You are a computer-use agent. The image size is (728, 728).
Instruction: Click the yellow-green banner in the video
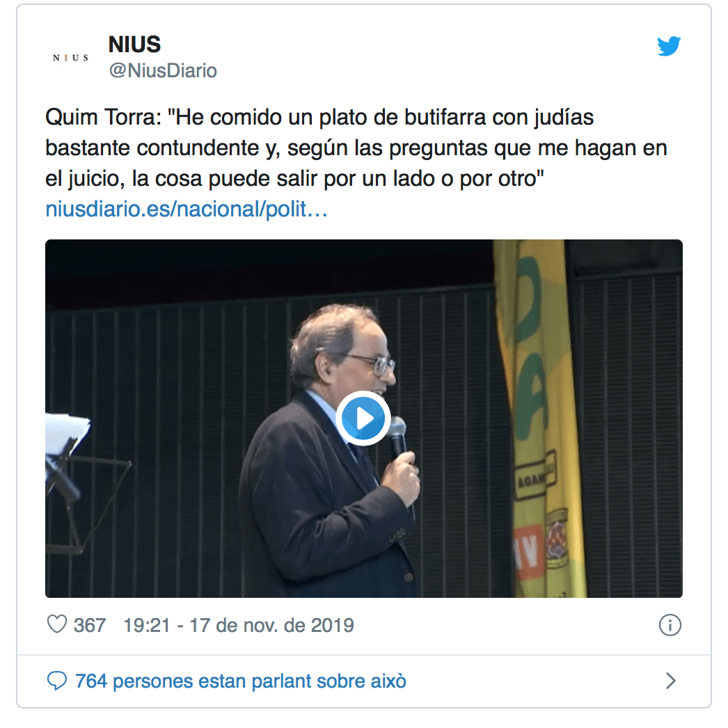pos(539,418)
